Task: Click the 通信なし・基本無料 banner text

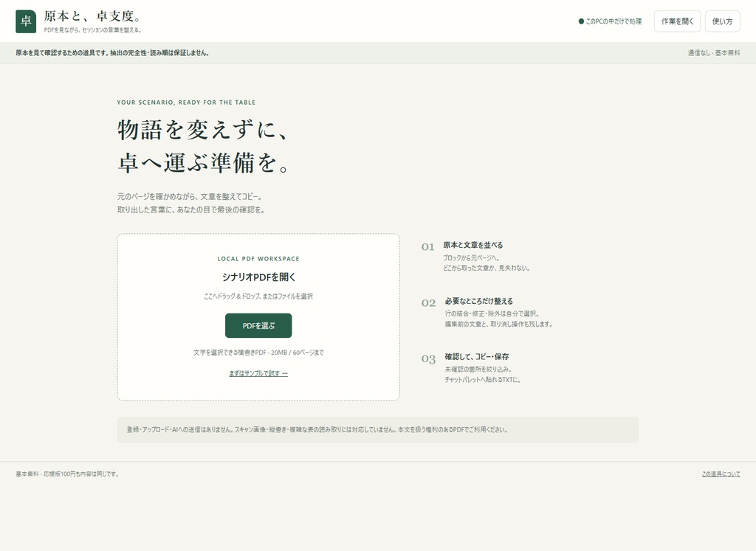Action: pos(714,53)
